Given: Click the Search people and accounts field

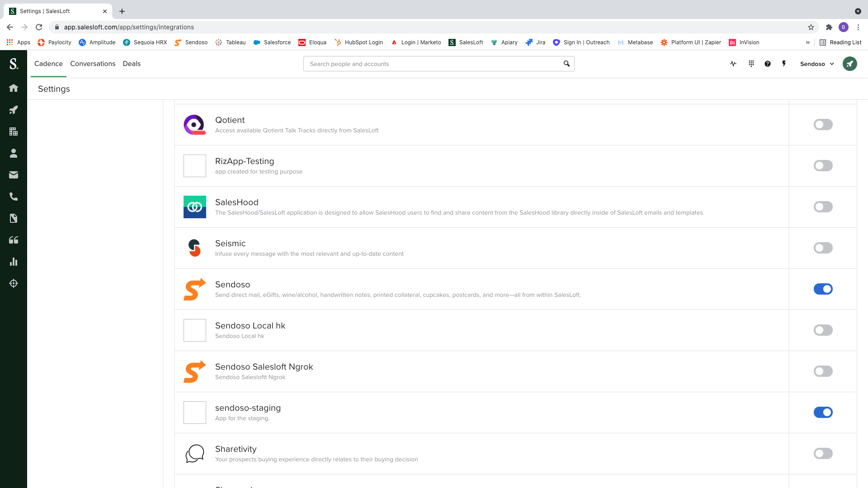Looking at the screenshot, I should pos(433,64).
